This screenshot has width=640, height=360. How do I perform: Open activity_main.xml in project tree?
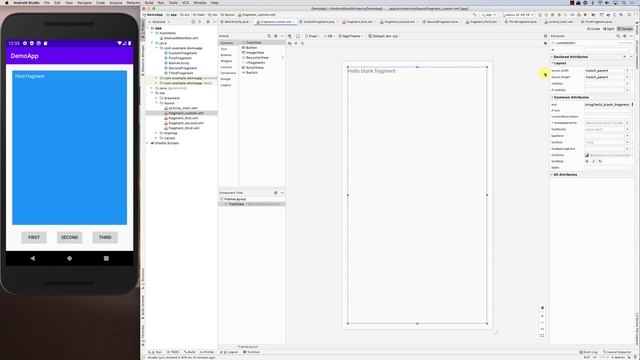point(182,108)
